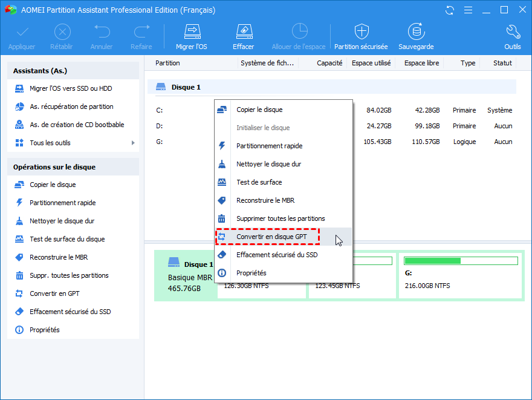Click the Effacement sécurisé du SSD sidebar icon
The height and width of the screenshot is (400, 532).
pyautogui.click(x=19, y=312)
